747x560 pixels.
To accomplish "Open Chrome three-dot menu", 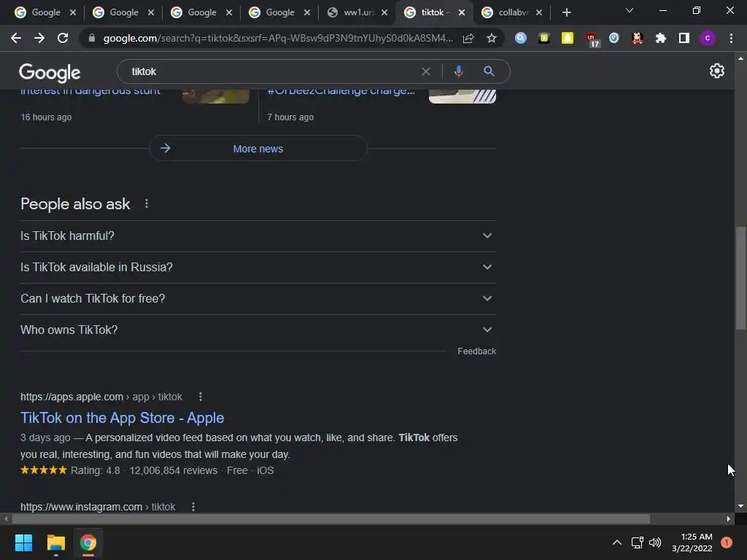I will 731,38.
